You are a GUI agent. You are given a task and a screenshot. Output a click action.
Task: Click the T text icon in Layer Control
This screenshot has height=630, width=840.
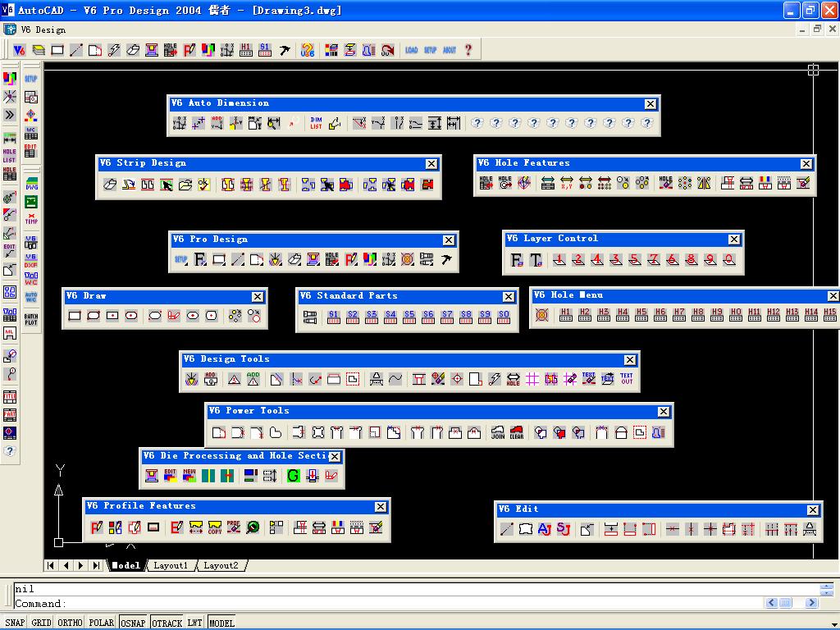pos(536,260)
